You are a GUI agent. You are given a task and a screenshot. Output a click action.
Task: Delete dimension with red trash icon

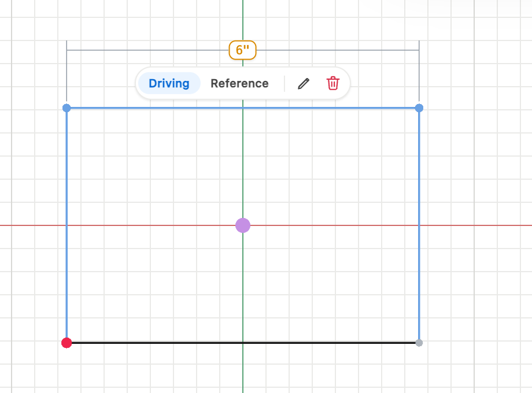(x=333, y=83)
